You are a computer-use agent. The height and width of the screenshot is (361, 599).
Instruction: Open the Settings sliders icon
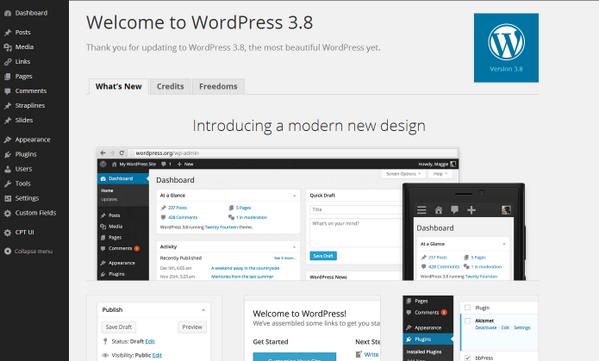[x=7, y=198]
